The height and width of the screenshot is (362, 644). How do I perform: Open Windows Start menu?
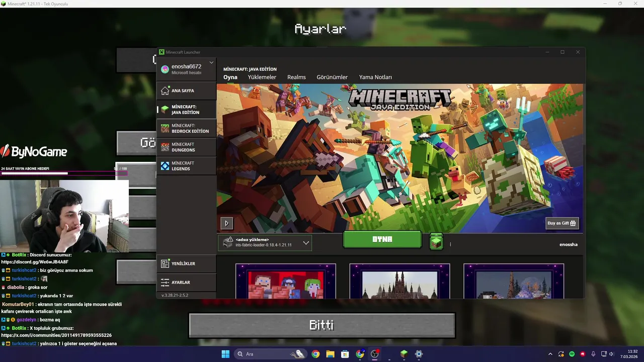[225, 354]
